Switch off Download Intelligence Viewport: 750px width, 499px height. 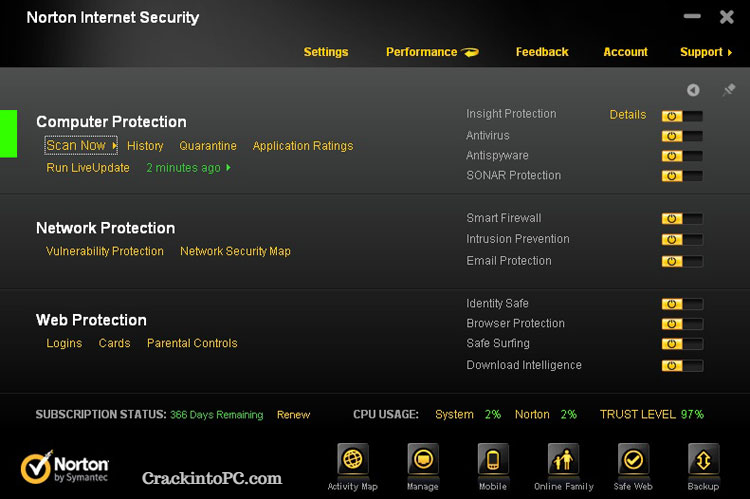(x=682, y=366)
